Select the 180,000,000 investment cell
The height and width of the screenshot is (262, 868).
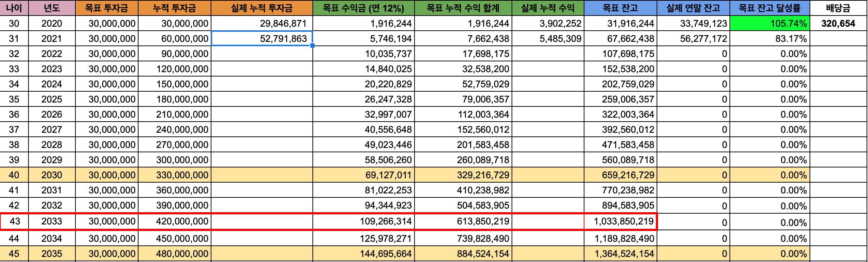pos(175,99)
